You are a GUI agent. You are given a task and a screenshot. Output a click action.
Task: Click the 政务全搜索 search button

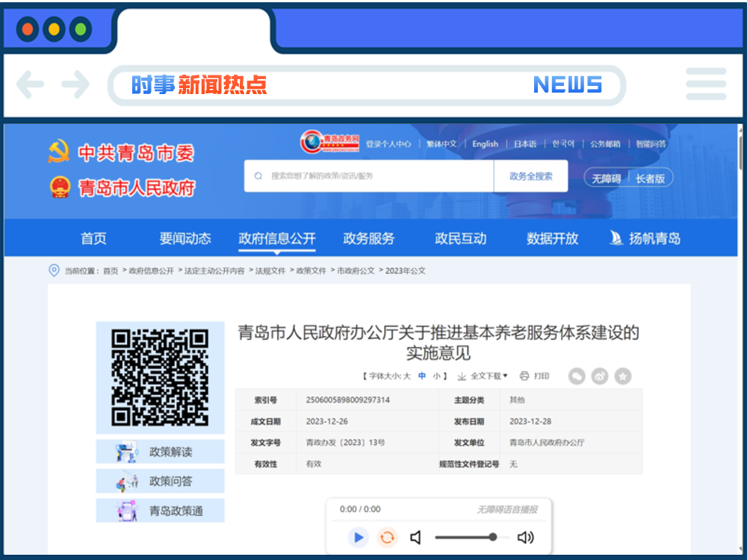(530, 176)
